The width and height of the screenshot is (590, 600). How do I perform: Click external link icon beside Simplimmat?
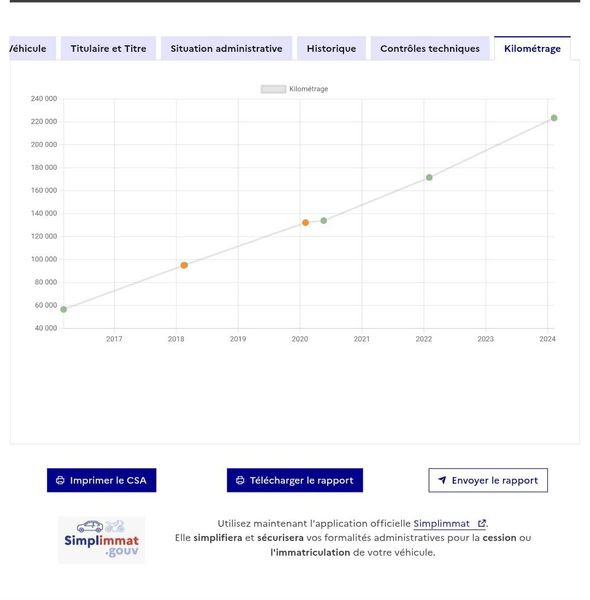[482, 523]
